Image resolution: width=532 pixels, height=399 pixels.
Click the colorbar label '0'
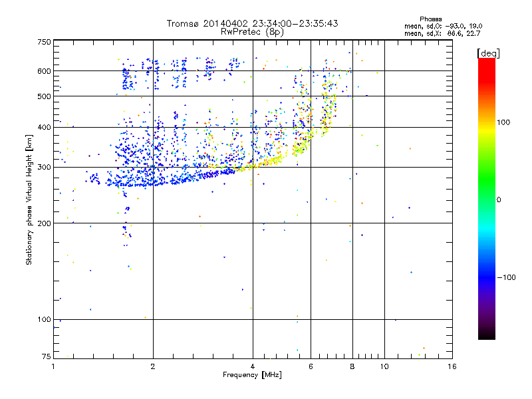499,200
